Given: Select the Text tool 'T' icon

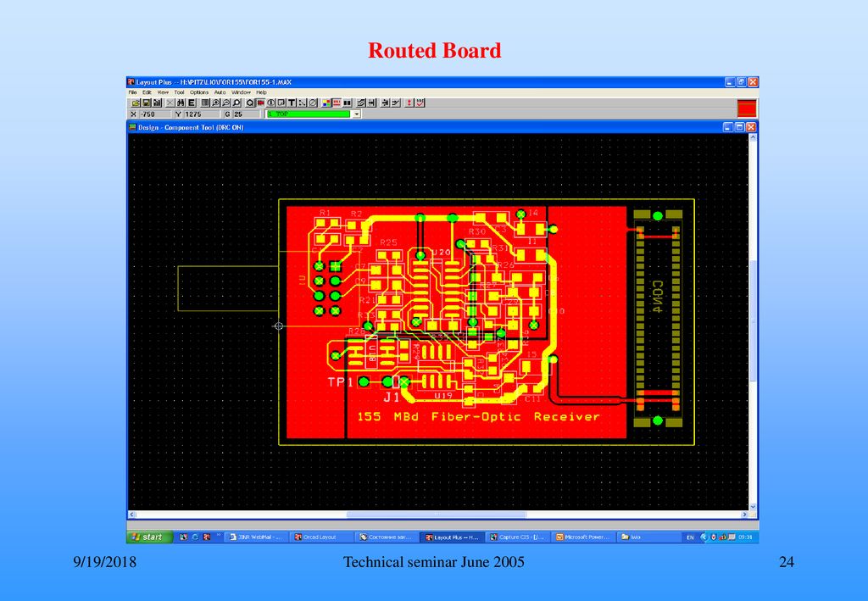Looking at the screenshot, I should (292, 103).
